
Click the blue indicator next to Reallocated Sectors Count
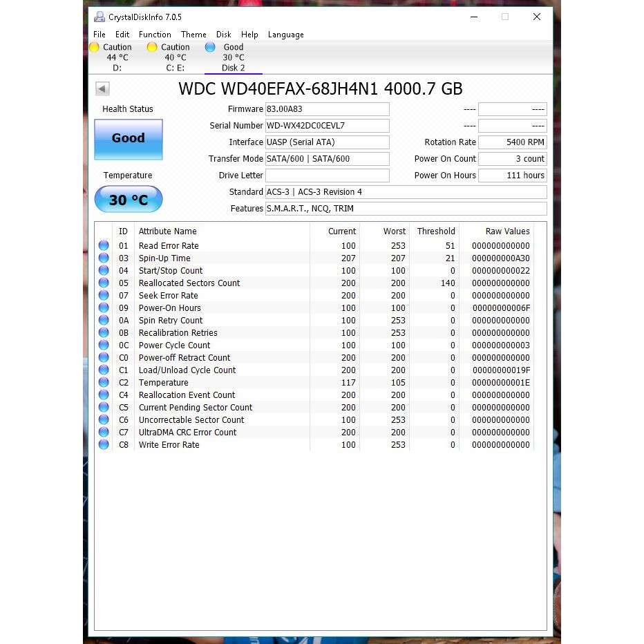pyautogui.click(x=104, y=283)
